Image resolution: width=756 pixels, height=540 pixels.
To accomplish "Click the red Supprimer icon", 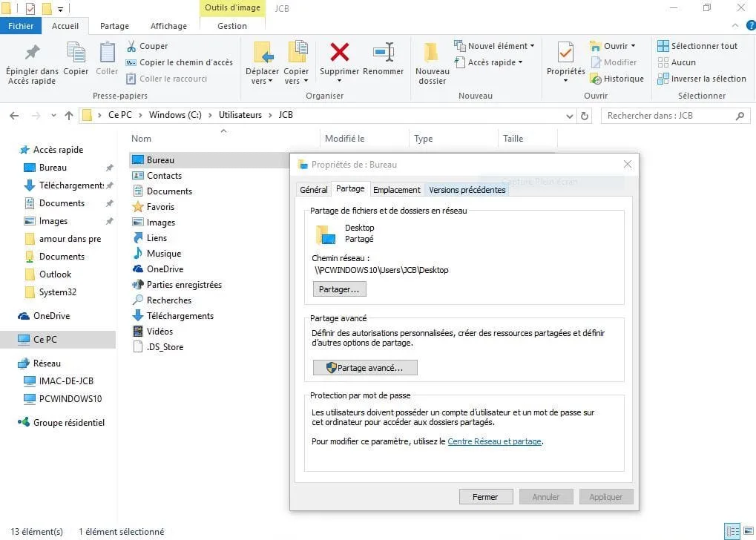I will 340,52.
